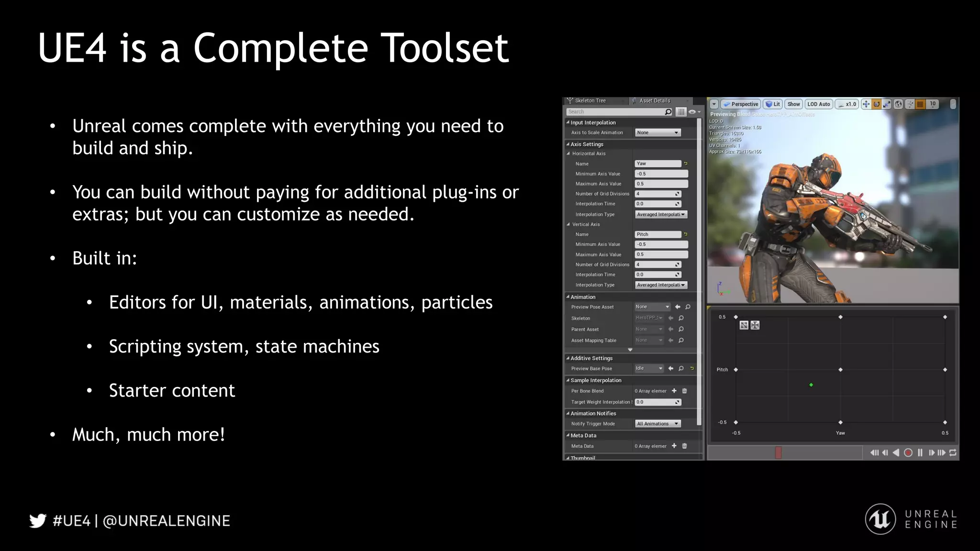Screen dimensions: 980x551
Task: Reset the Yaw name to default arrow
Action: pos(685,164)
